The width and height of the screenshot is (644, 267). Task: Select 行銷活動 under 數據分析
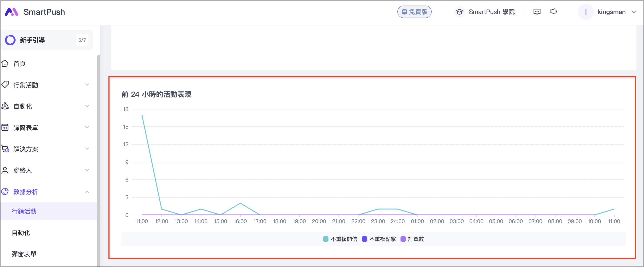24,211
